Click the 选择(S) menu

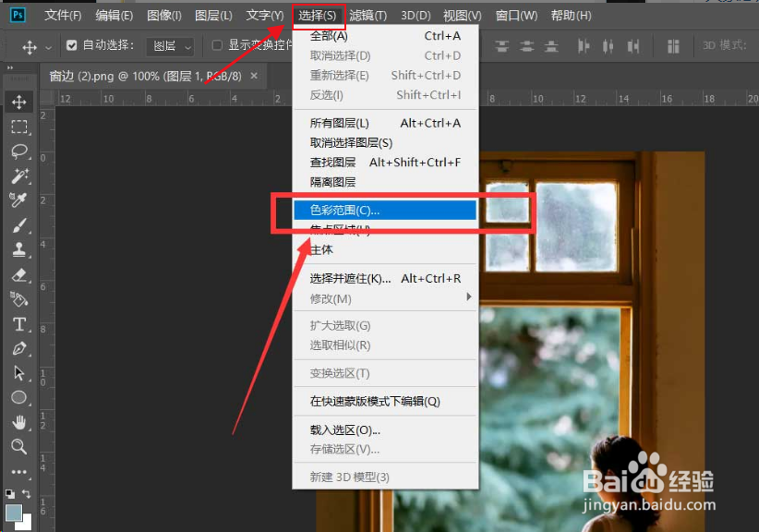point(318,16)
